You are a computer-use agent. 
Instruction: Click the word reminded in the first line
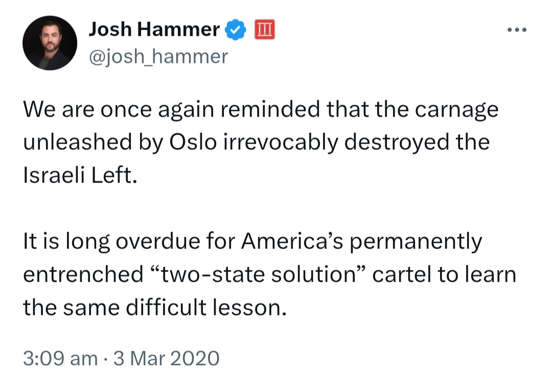pos(270,109)
